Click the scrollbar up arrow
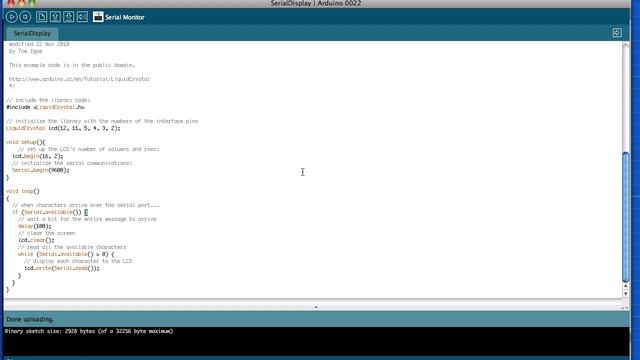Viewport: 640px width, 360px height. tap(625, 287)
